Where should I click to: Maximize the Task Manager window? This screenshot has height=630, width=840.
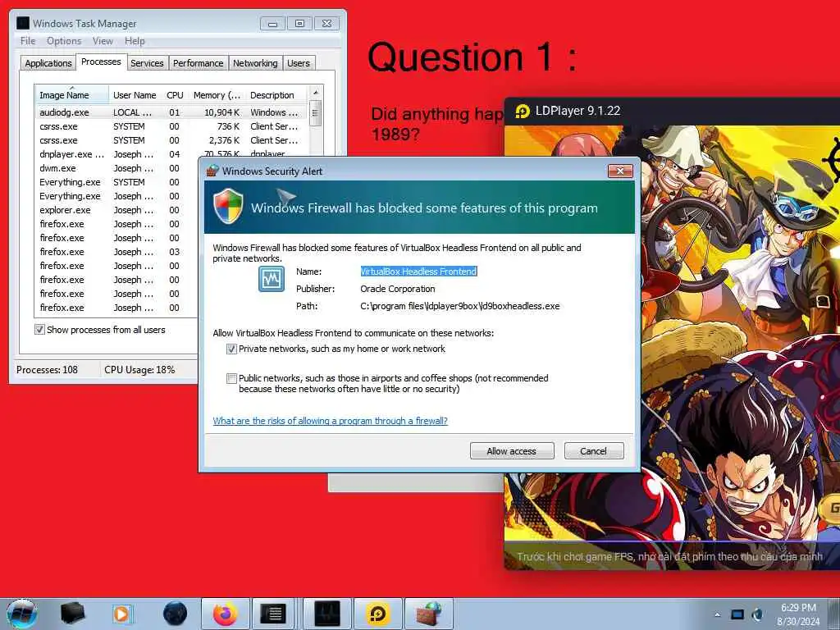(299, 24)
